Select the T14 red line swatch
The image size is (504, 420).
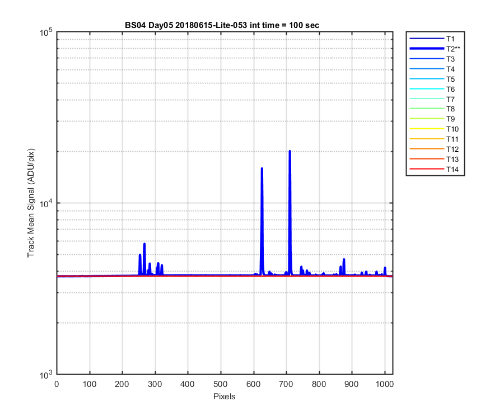[427, 169]
